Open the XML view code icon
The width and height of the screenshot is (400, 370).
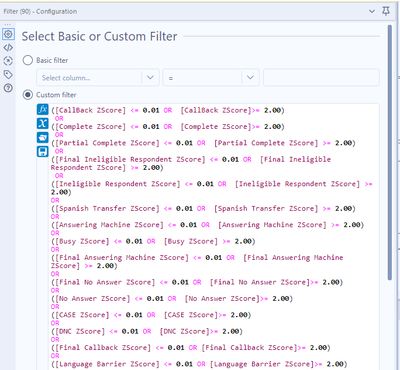pos(8,48)
